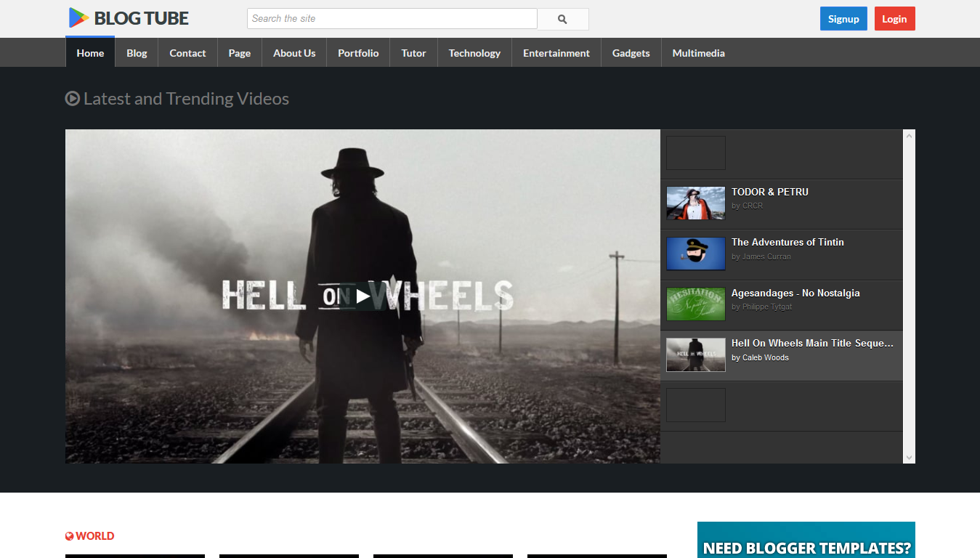Select the TODOR & PETRU thumbnail
Screen dimensions: 980x558
point(696,203)
